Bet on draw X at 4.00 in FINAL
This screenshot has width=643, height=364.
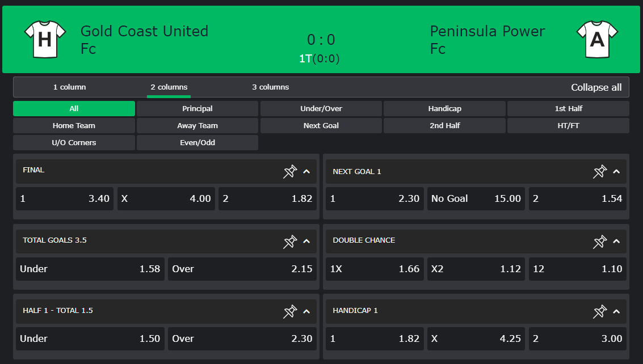point(166,198)
